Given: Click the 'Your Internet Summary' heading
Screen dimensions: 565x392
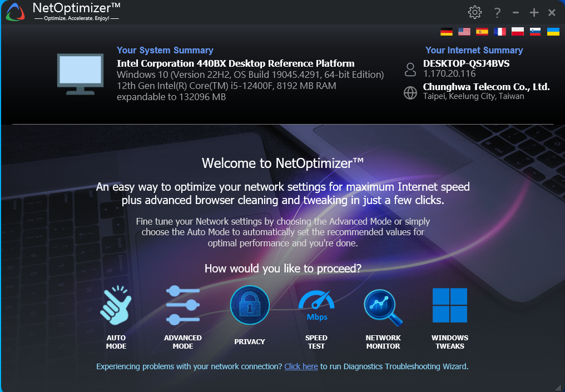Looking at the screenshot, I should [x=474, y=50].
